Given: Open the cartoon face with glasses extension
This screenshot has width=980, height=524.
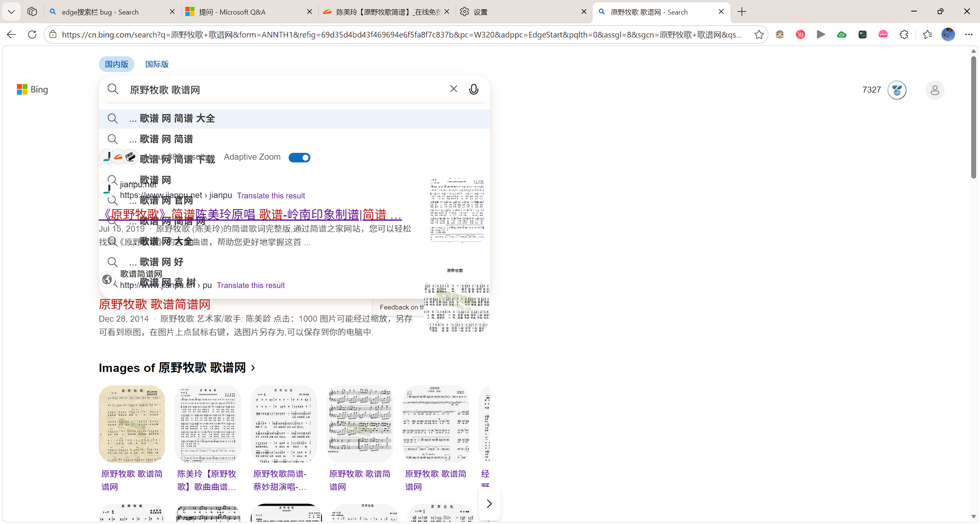Looking at the screenshot, I should point(780,34).
